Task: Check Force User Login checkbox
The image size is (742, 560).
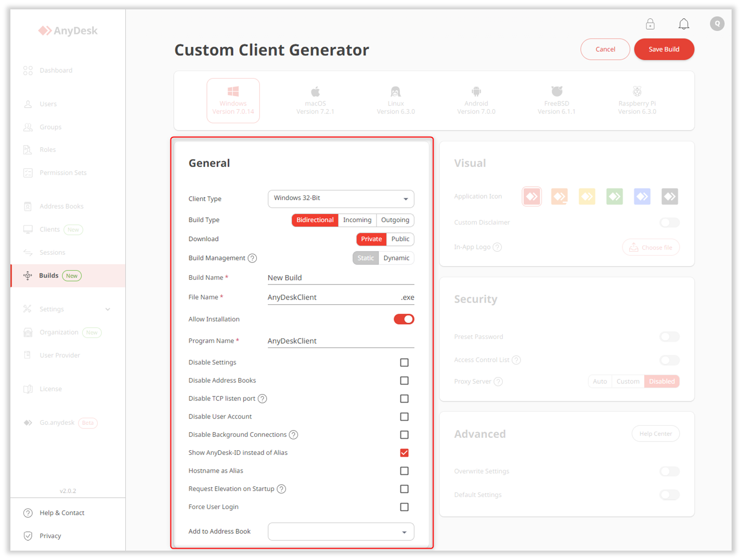Action: pyautogui.click(x=404, y=507)
